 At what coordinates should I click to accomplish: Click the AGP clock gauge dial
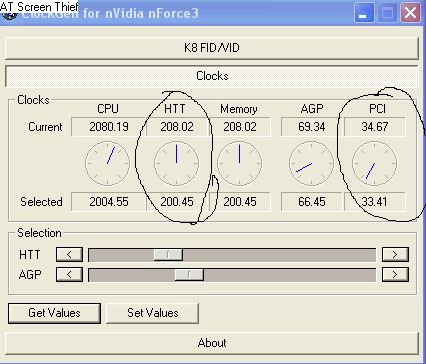311,163
